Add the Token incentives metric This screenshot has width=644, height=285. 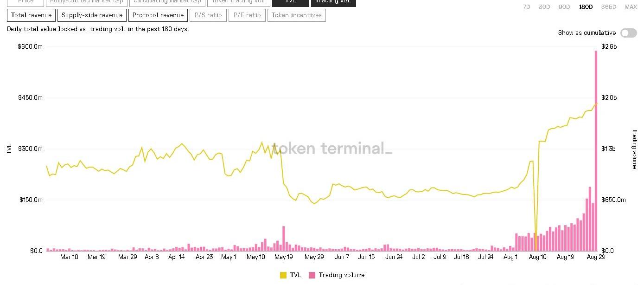pyautogui.click(x=297, y=15)
